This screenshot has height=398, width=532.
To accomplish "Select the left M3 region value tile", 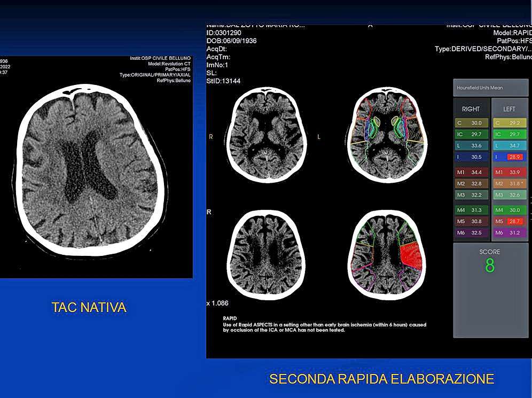I will [509, 195].
